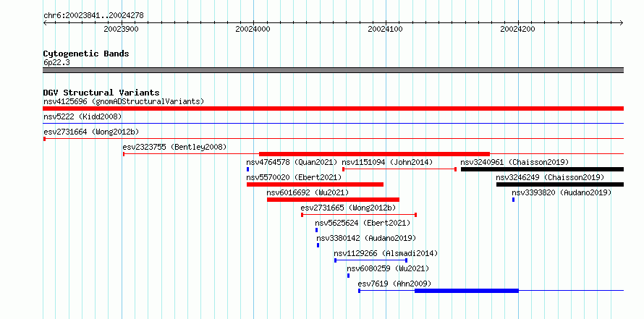Click the esv2731664 (Wong2012b) label
644x319 pixels.
coord(91,132)
